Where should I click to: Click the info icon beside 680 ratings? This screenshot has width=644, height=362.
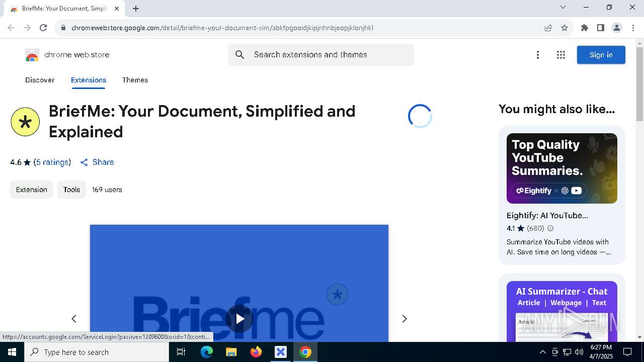click(550, 228)
